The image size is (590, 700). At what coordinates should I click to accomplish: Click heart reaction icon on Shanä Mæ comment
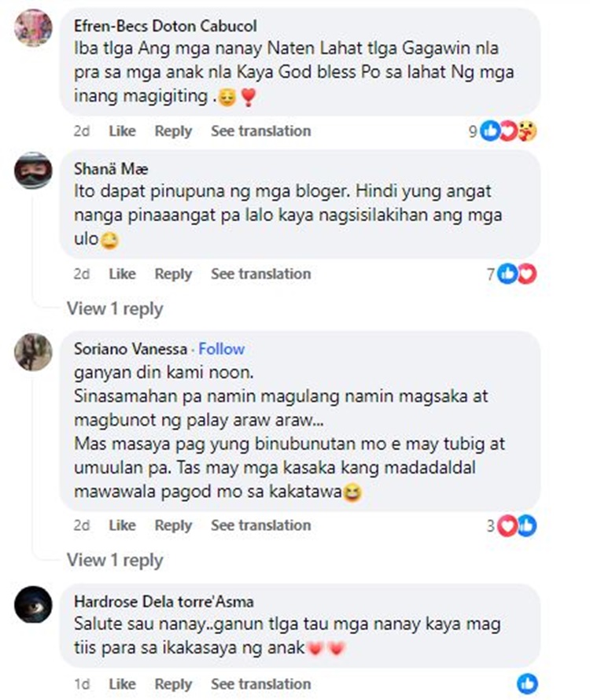[527, 274]
